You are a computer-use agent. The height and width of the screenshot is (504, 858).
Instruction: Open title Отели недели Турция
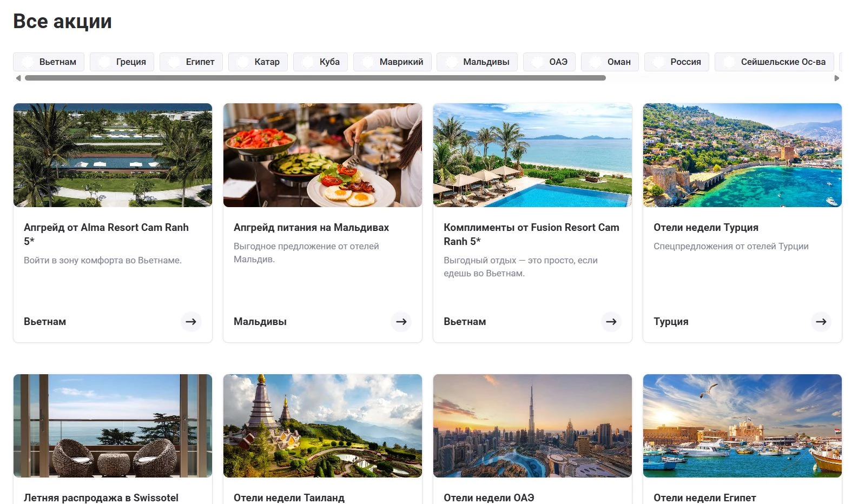pos(706,228)
